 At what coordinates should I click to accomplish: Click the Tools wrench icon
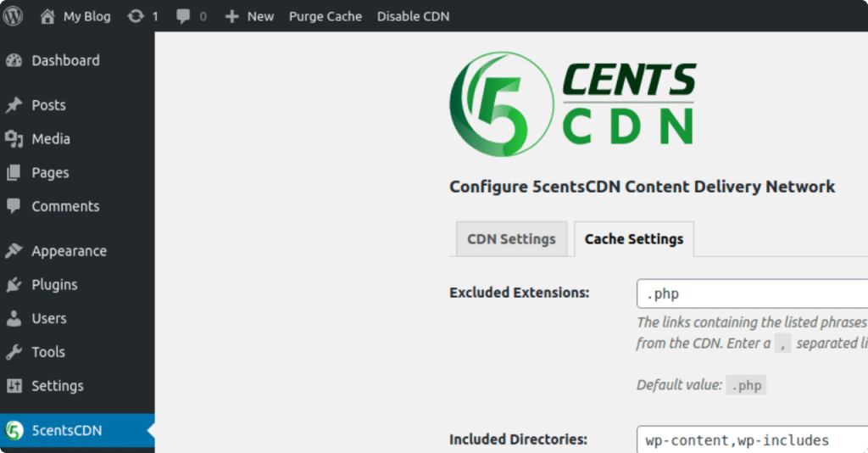coord(14,352)
